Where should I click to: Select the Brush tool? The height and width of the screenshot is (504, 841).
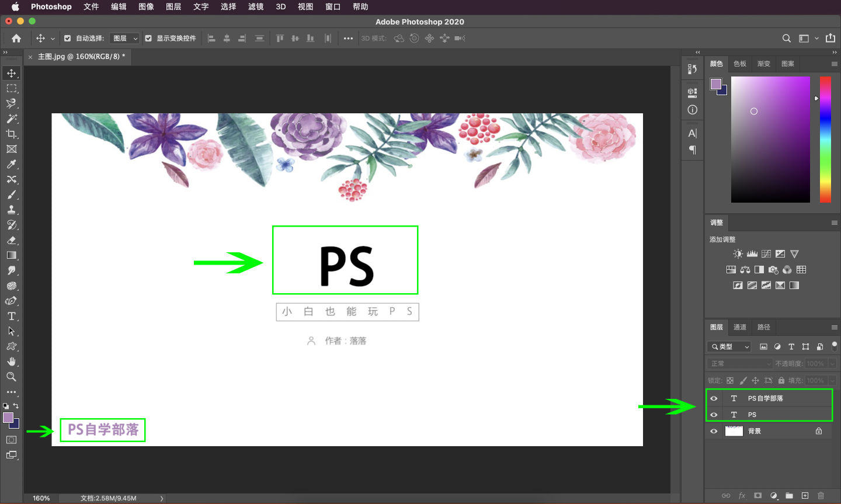coord(11,194)
